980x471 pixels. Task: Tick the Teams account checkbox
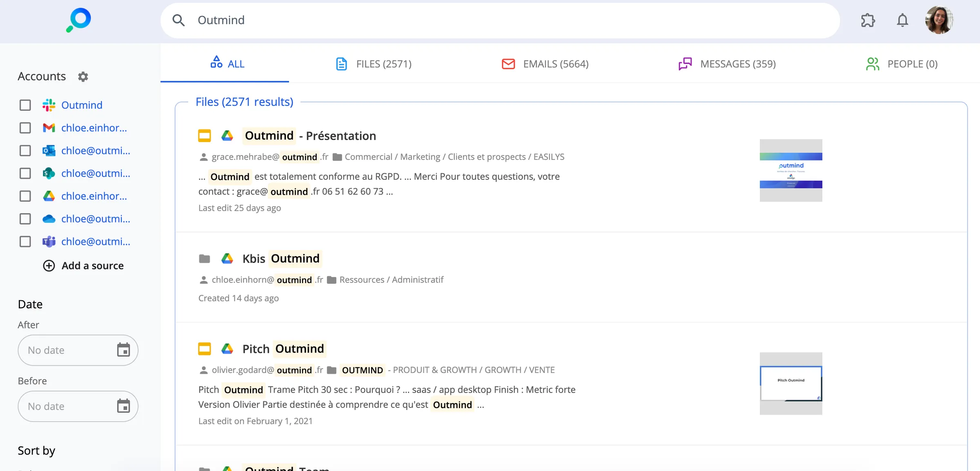tap(25, 241)
